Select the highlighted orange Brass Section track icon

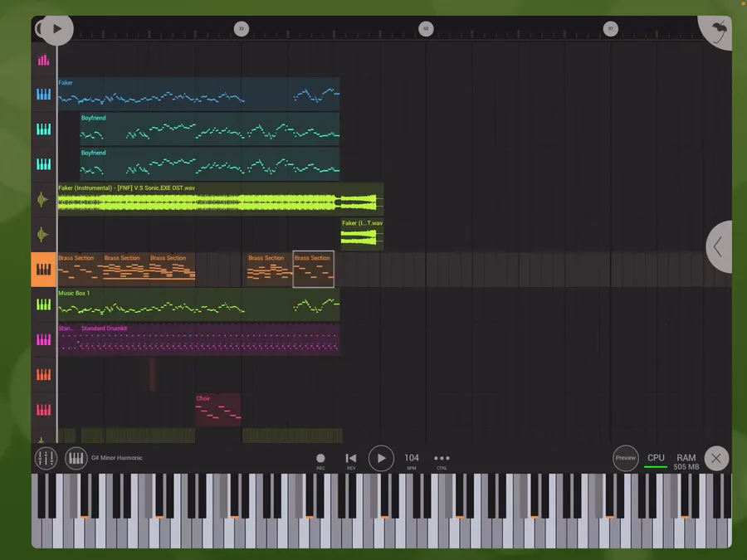pos(43,270)
